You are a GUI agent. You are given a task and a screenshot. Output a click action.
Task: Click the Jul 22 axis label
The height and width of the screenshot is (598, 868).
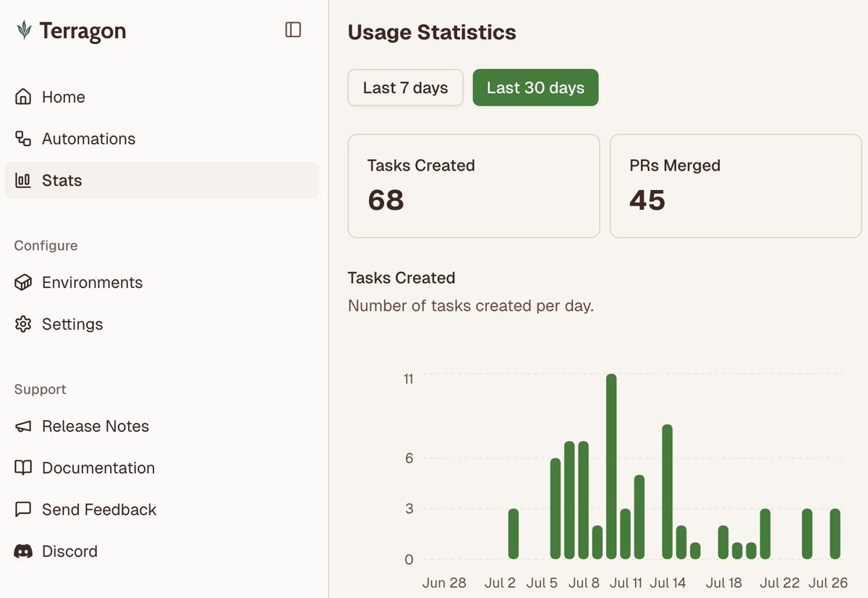click(x=780, y=583)
